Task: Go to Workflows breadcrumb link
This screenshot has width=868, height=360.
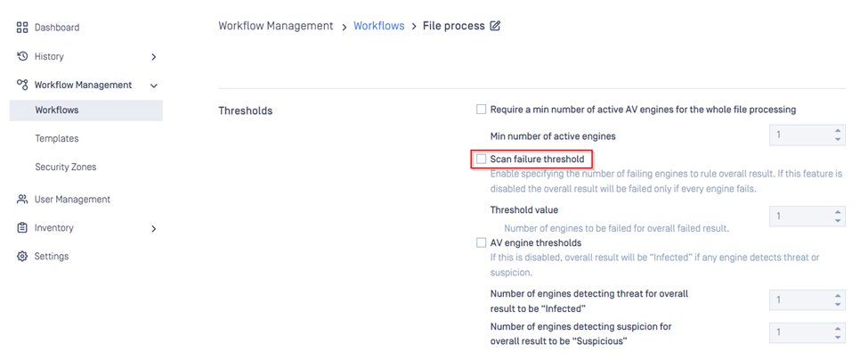Action: coord(378,26)
